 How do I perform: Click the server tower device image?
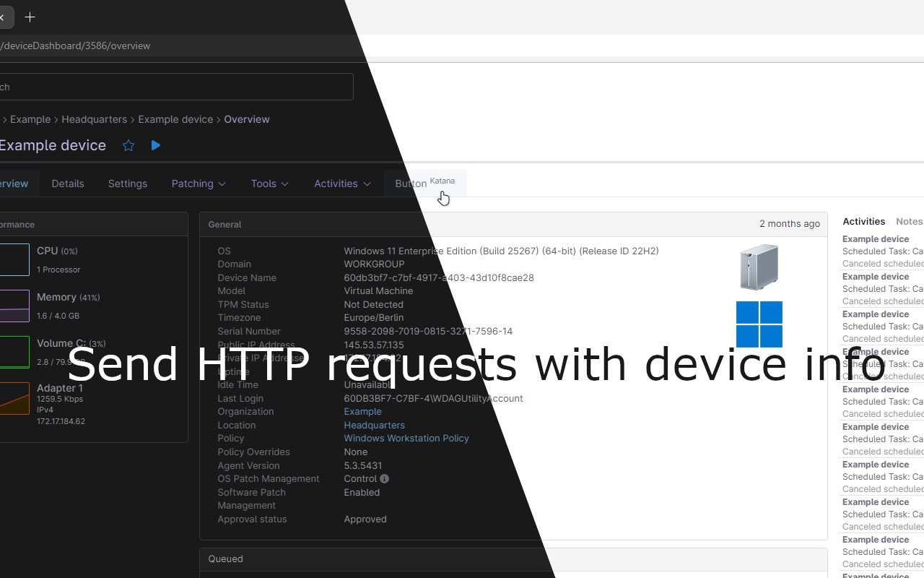(759, 267)
